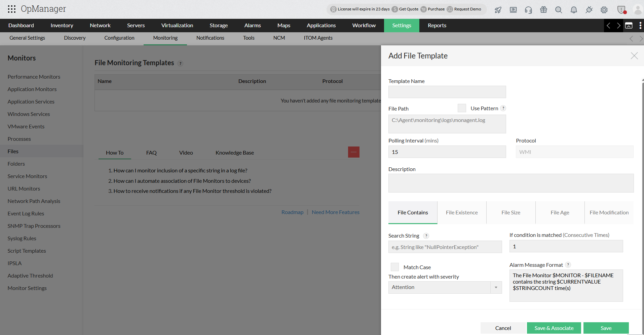Open the FAQ help tab

click(151, 153)
